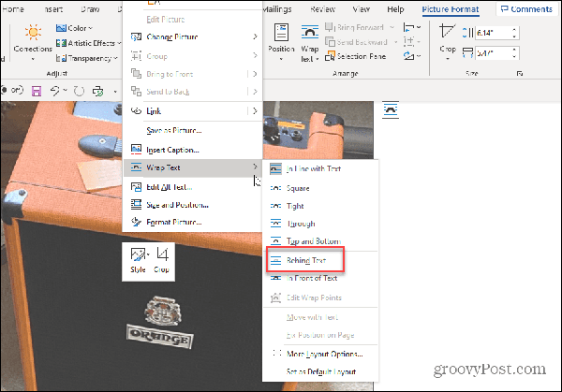Viewport: 562px width, 392px height.
Task: Click the Undo arrow in quick access toolbar
Action: 56,91
